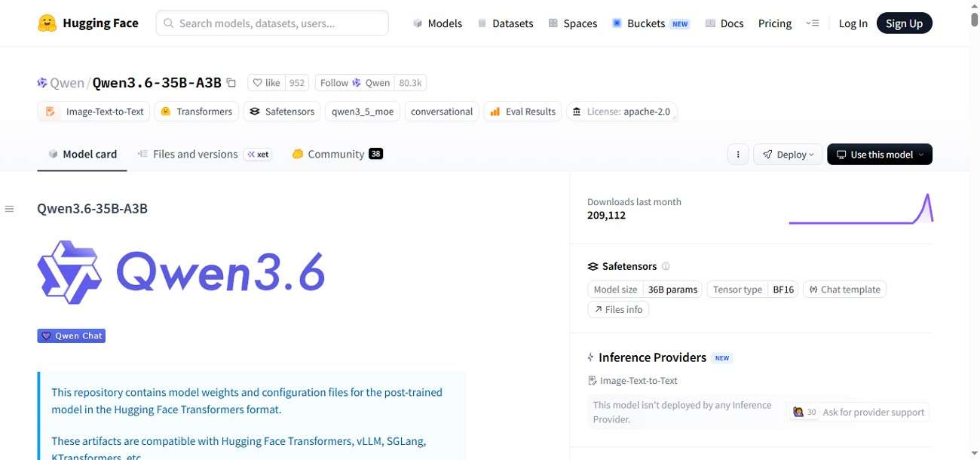View the 80.3k followers count
Screen dimensions: 980x460
[x=410, y=83]
